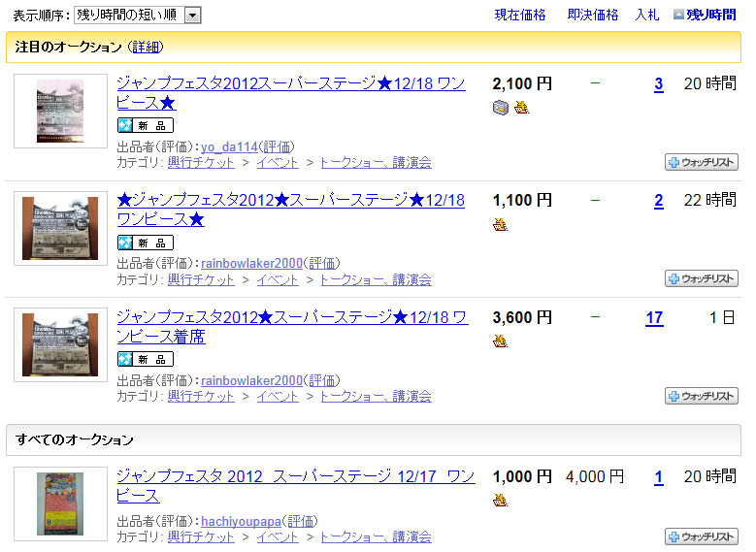Open トークショー、講演会 category in hachiyoupapa listing
Image resolution: width=756 pixels, height=552 pixels.
[377, 536]
